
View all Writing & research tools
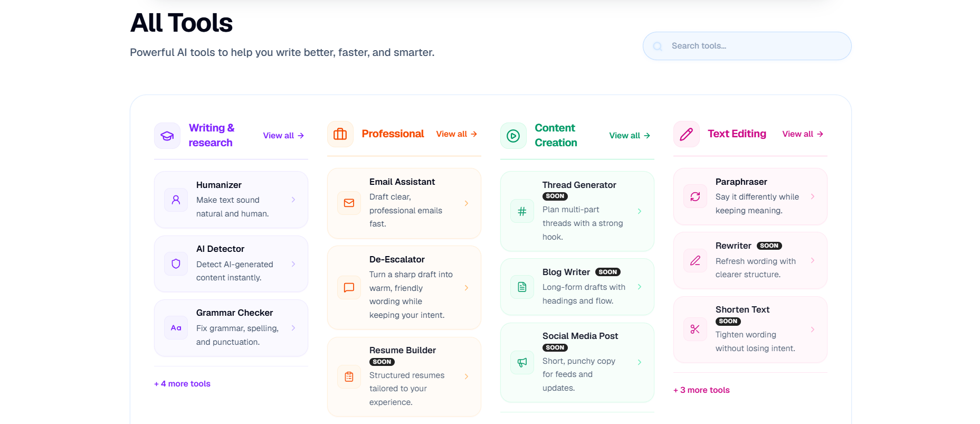coord(284,136)
